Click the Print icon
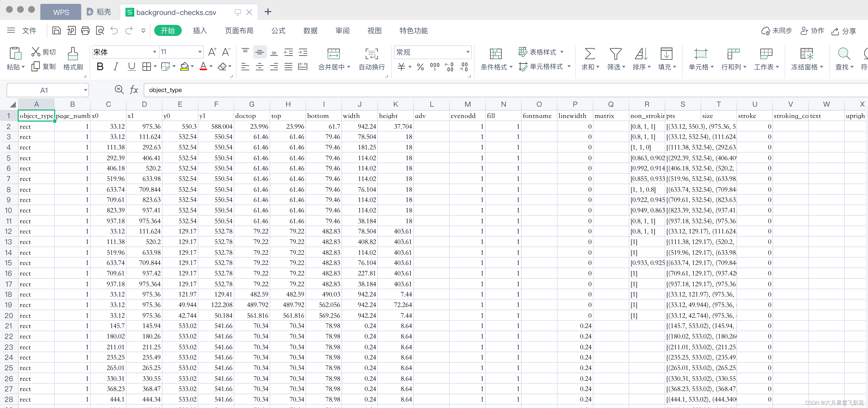 coord(86,31)
